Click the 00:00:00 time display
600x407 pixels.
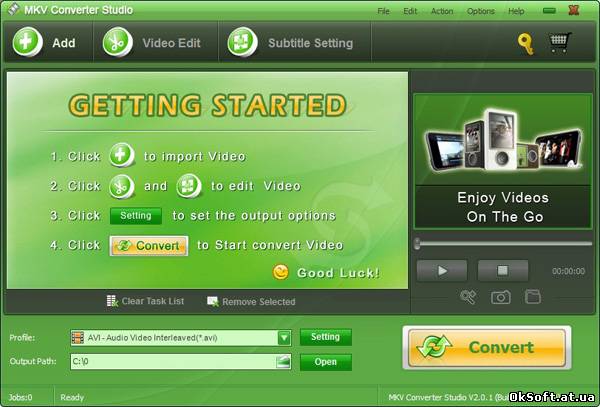(568, 271)
